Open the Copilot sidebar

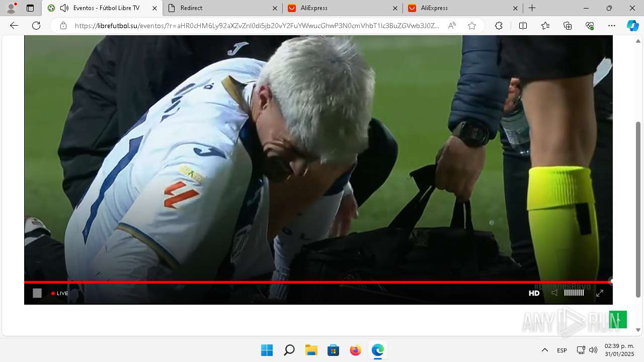click(x=633, y=26)
